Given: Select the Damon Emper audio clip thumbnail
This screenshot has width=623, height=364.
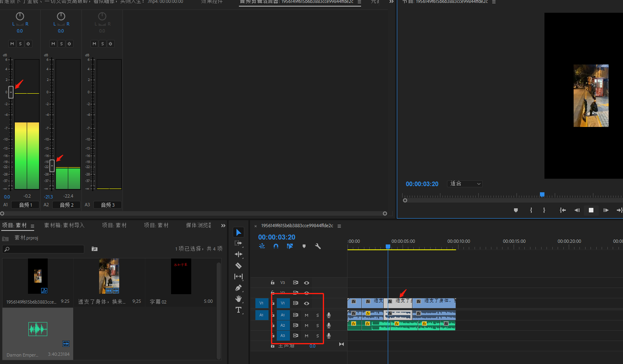Looking at the screenshot, I should (38, 329).
